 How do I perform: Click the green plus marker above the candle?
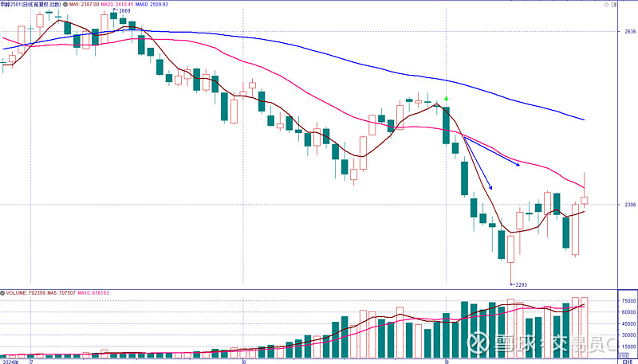tap(447, 99)
